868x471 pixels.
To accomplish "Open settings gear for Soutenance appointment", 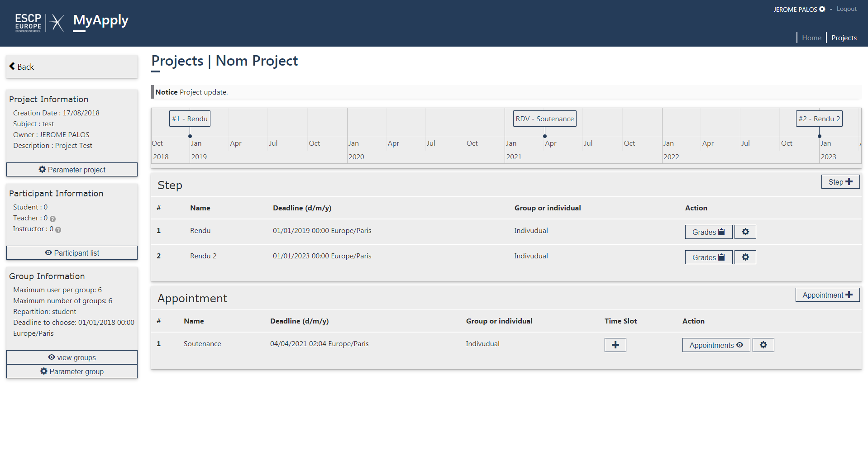I will (x=763, y=345).
